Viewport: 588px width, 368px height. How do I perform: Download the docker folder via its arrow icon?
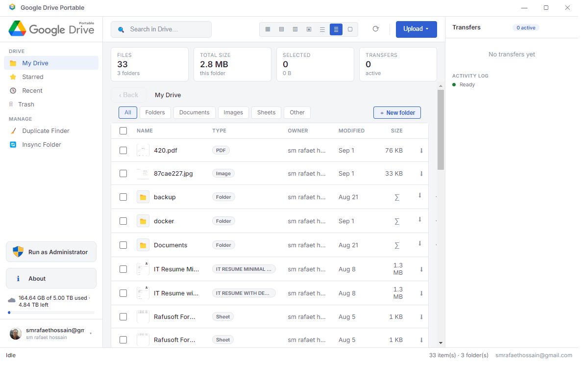(420, 219)
